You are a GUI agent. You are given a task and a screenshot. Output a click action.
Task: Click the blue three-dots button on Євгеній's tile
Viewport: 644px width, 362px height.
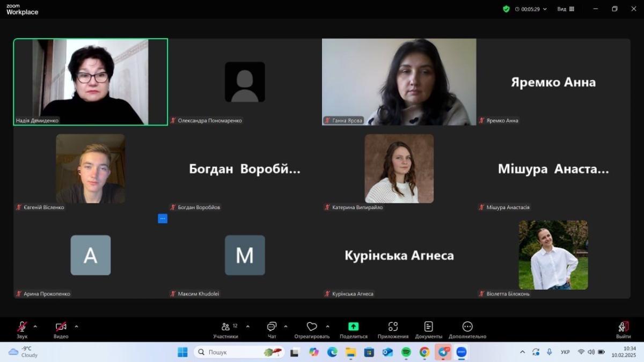click(x=163, y=218)
